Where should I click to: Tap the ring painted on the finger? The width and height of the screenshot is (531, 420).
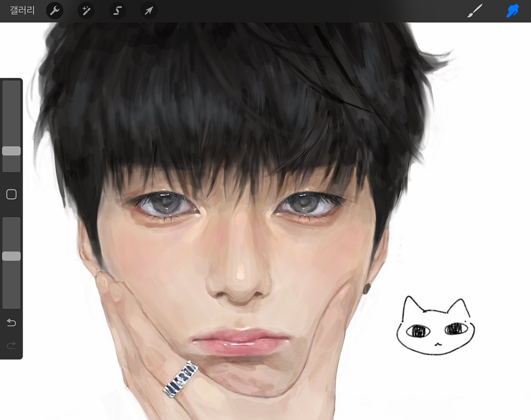tap(180, 378)
